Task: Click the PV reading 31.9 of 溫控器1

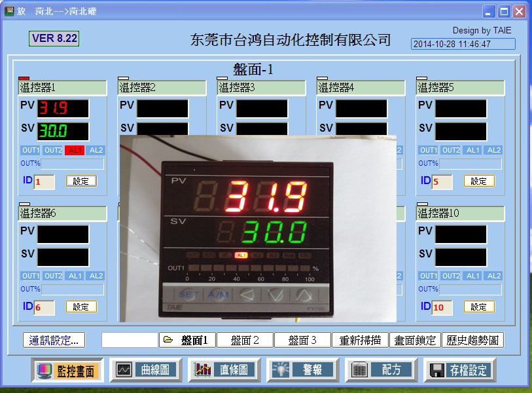Action: click(x=63, y=108)
